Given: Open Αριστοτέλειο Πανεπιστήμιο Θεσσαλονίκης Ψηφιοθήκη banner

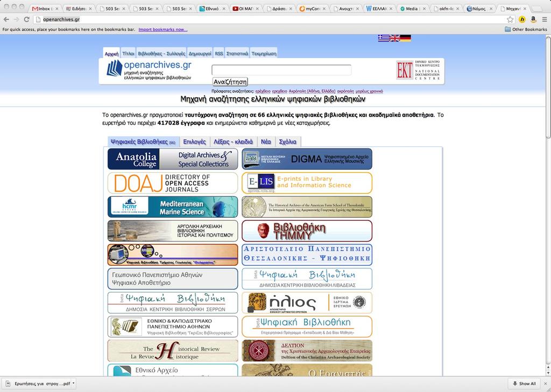Looking at the screenshot, I should click(x=307, y=255).
